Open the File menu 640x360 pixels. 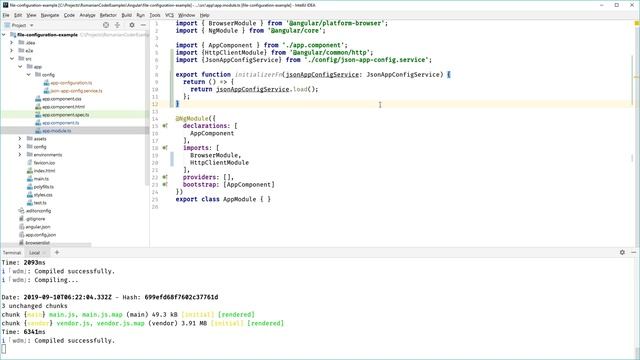click(6, 15)
